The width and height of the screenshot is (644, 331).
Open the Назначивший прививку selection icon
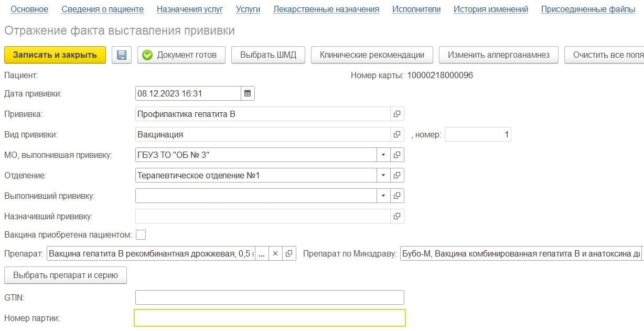(x=397, y=216)
